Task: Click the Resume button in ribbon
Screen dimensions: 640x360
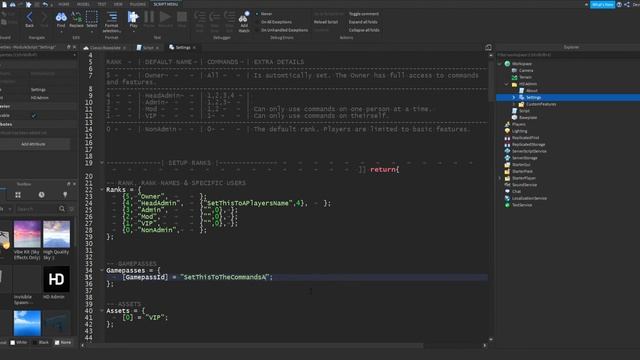Action: 165,17
